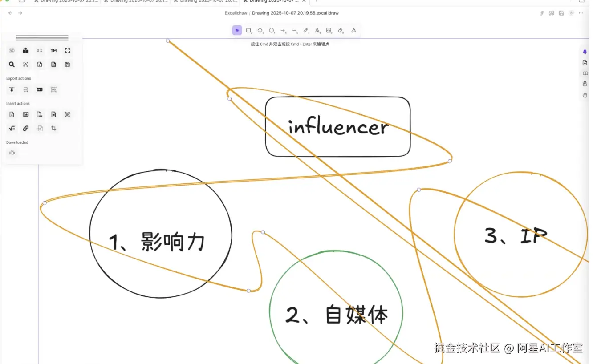The height and width of the screenshot is (364, 593).
Task: Toggle the lock icon in right sidebar
Action: click(585, 84)
